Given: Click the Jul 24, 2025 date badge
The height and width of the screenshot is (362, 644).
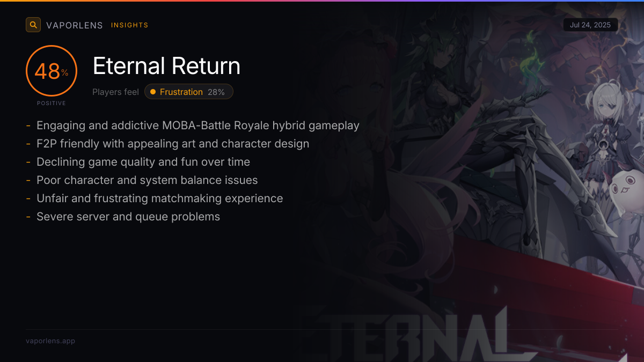Looking at the screenshot, I should [591, 25].
